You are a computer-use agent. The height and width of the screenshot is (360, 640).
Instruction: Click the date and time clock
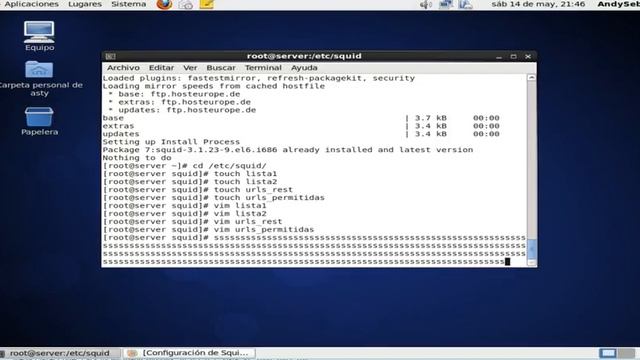pyautogui.click(x=538, y=4)
